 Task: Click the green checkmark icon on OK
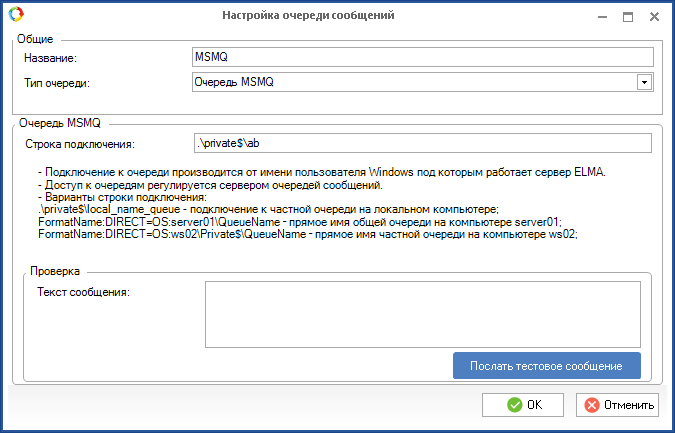click(x=514, y=405)
